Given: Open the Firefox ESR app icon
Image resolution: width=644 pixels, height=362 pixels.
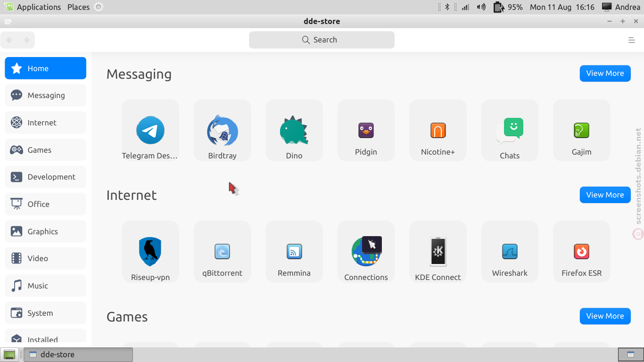Looking at the screenshot, I should (581, 252).
